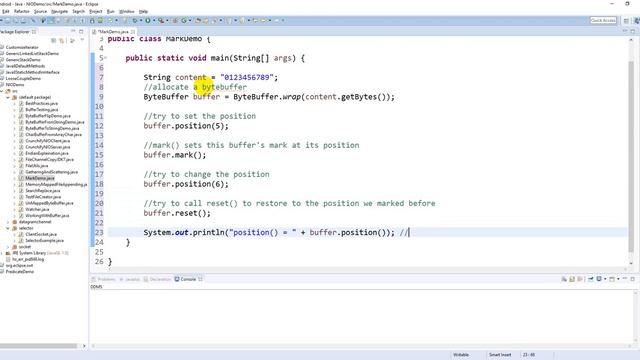Toggle Link with Editor in Package Explorer
This screenshot has height=360, width=640.
[x=62, y=40]
